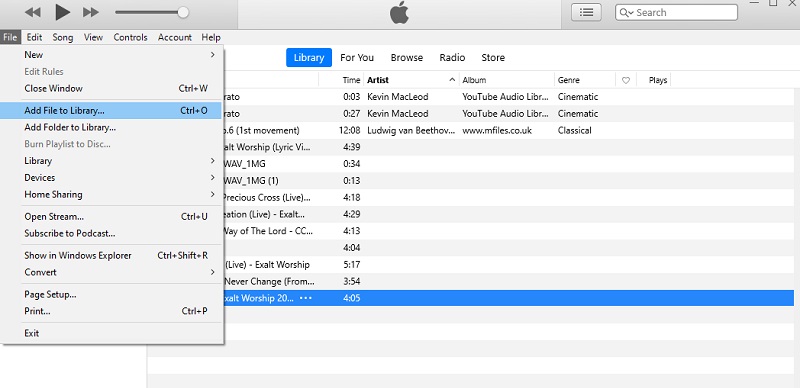This screenshot has height=388, width=800.
Task: Open the View menu
Action: [x=93, y=37]
